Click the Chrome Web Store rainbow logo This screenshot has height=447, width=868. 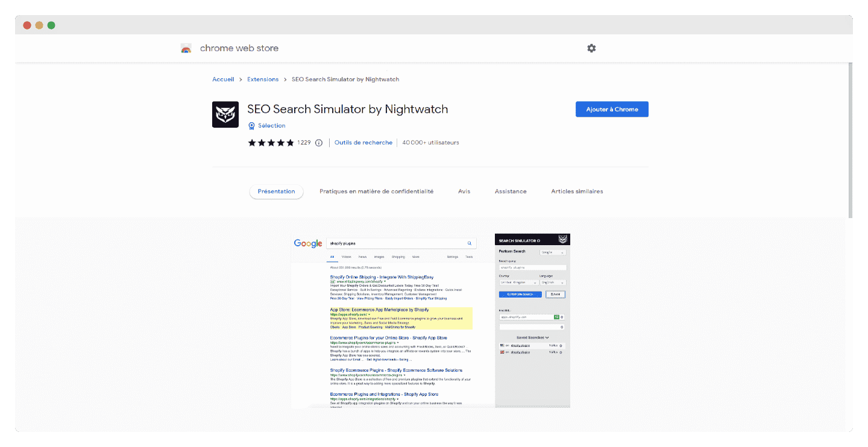coord(186,49)
